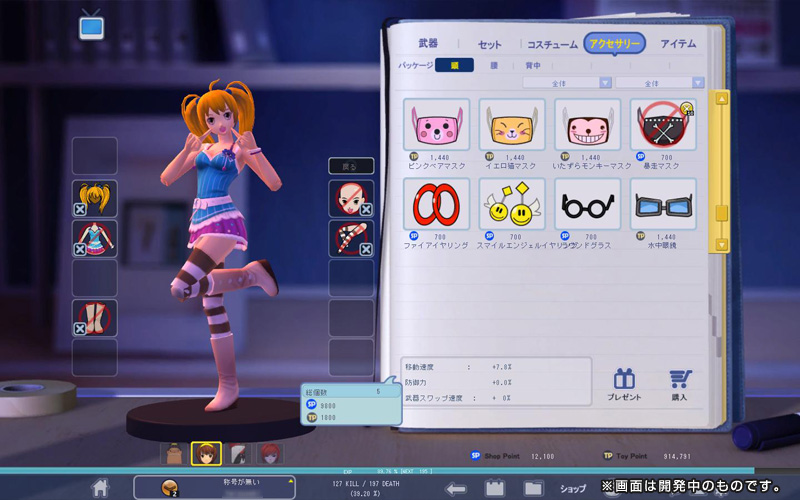Pick the round black glasses item

click(587, 204)
